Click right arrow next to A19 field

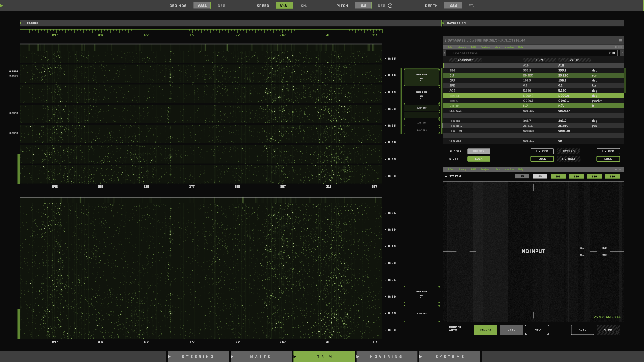click(x=622, y=53)
